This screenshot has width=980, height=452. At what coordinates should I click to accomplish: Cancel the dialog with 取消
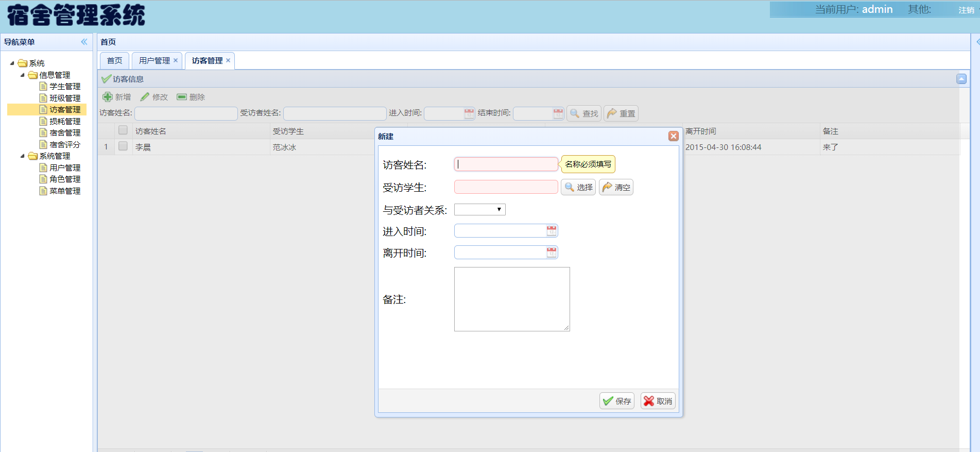[658, 401]
